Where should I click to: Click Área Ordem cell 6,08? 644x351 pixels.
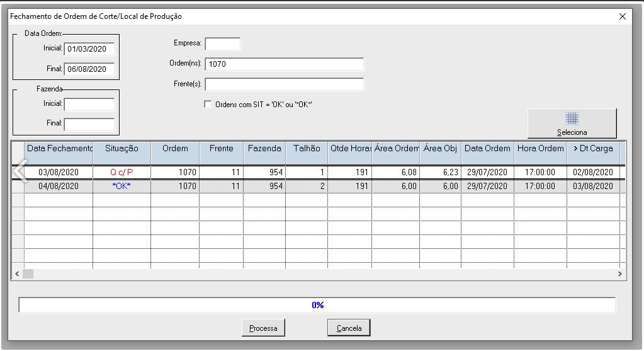pyautogui.click(x=396, y=172)
